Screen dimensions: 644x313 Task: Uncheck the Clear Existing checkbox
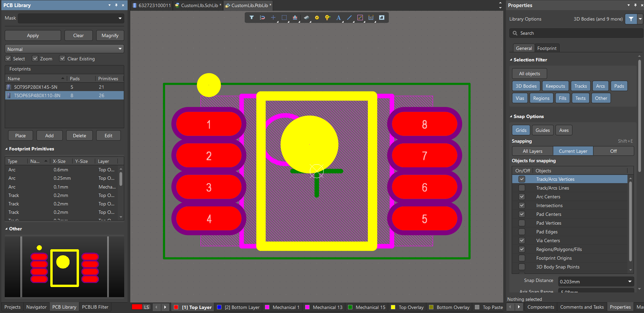point(62,59)
